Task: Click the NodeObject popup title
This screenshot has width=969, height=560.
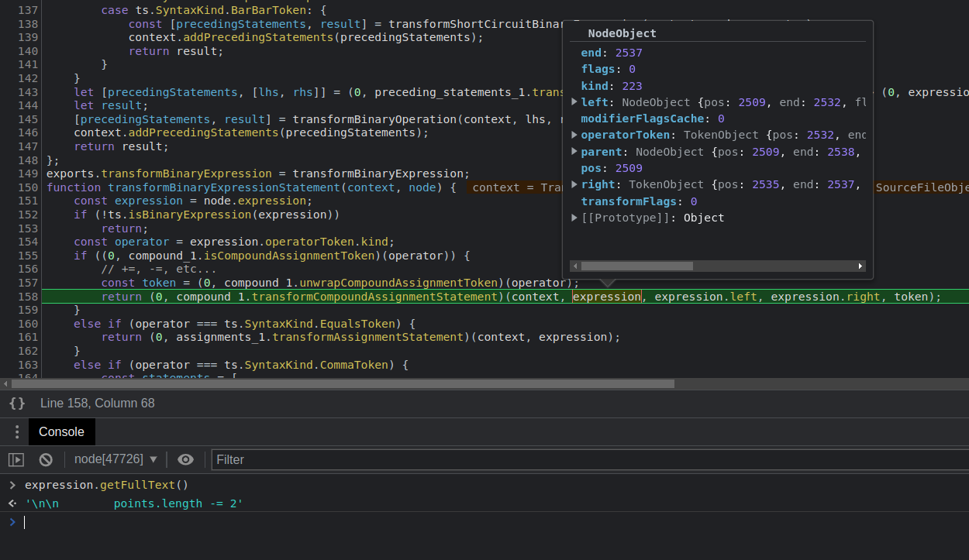Action: tap(622, 33)
